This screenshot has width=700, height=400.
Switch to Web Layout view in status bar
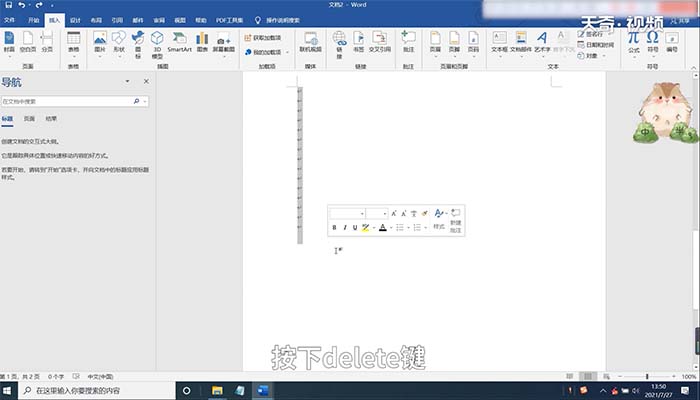(x=606, y=376)
